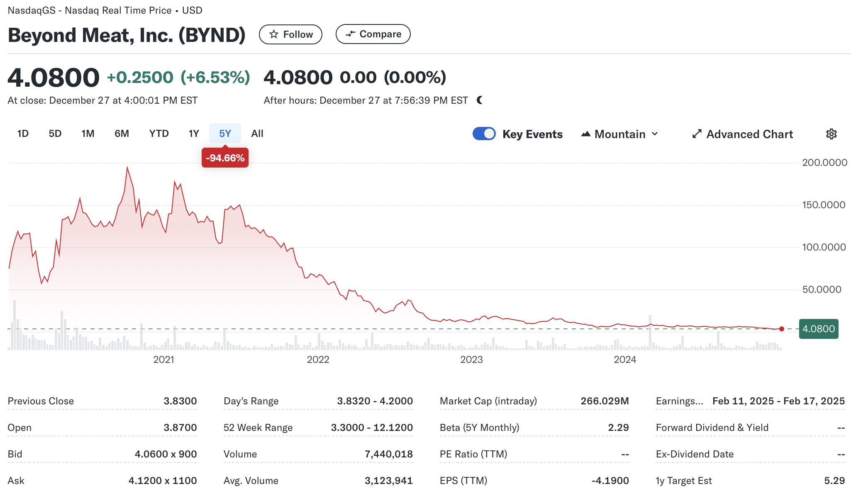
Task: Click the 100.0000 y-axis label
Action: [824, 247]
